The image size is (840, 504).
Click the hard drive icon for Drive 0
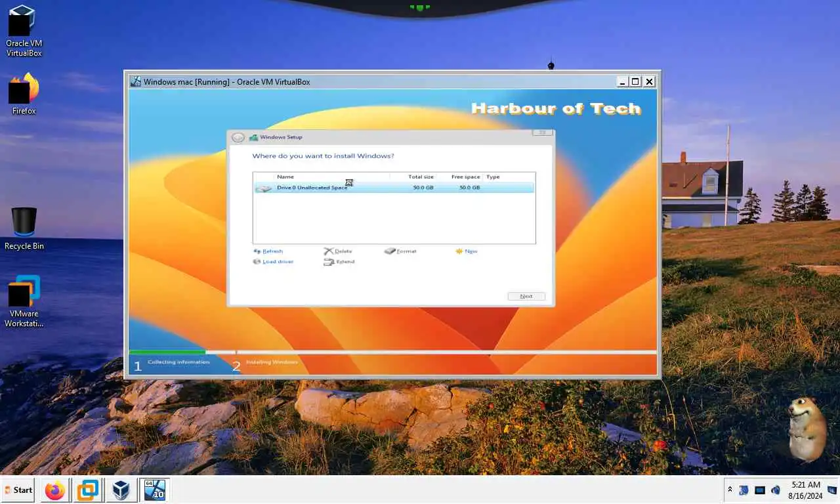point(264,188)
